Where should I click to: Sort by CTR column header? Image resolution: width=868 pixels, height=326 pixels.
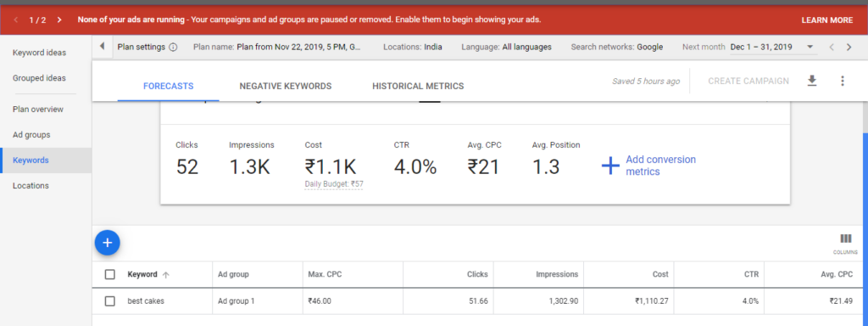[752, 274]
